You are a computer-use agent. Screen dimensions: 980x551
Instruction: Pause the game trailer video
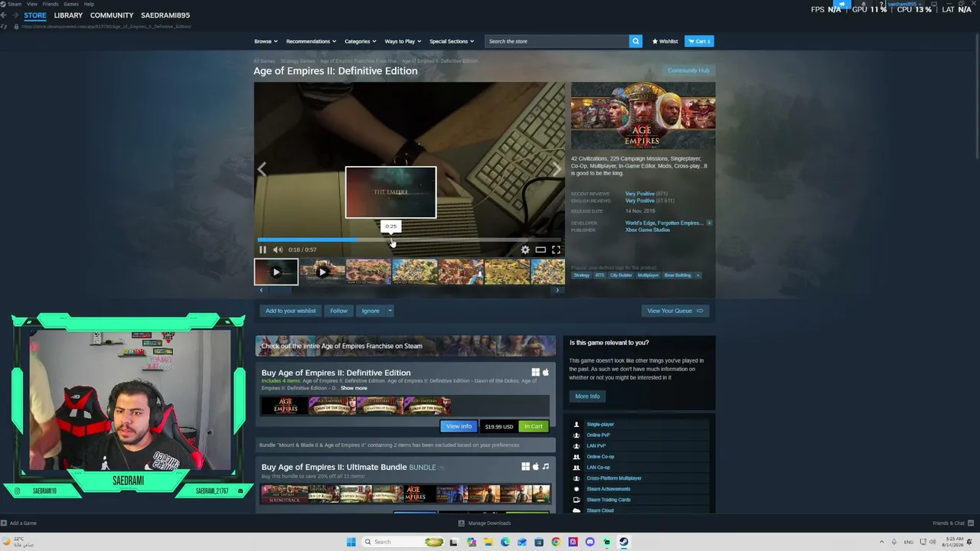[x=263, y=249]
